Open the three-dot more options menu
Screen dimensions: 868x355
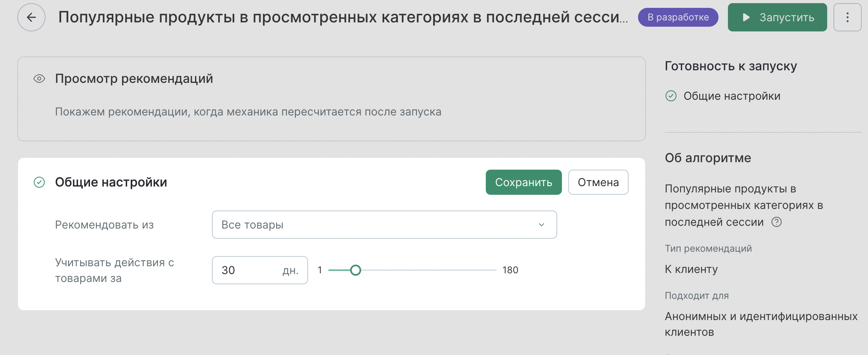point(848,17)
